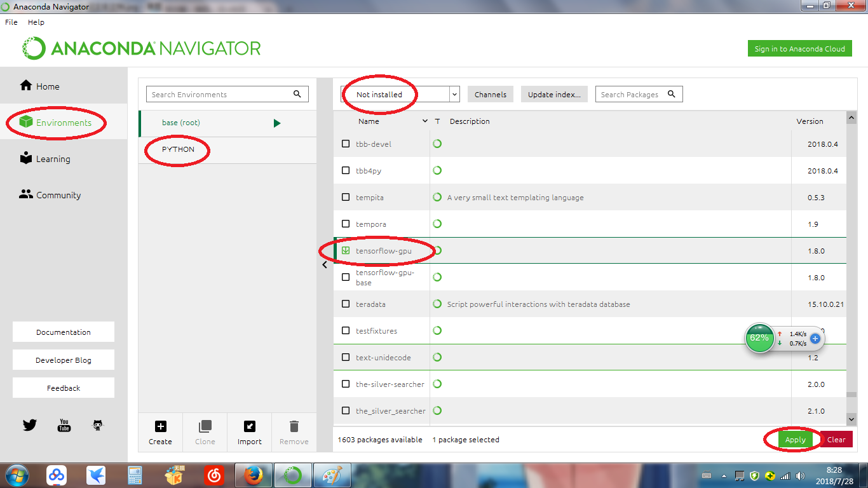Open the Help menu
Viewport: 868px width, 488px height.
point(36,22)
